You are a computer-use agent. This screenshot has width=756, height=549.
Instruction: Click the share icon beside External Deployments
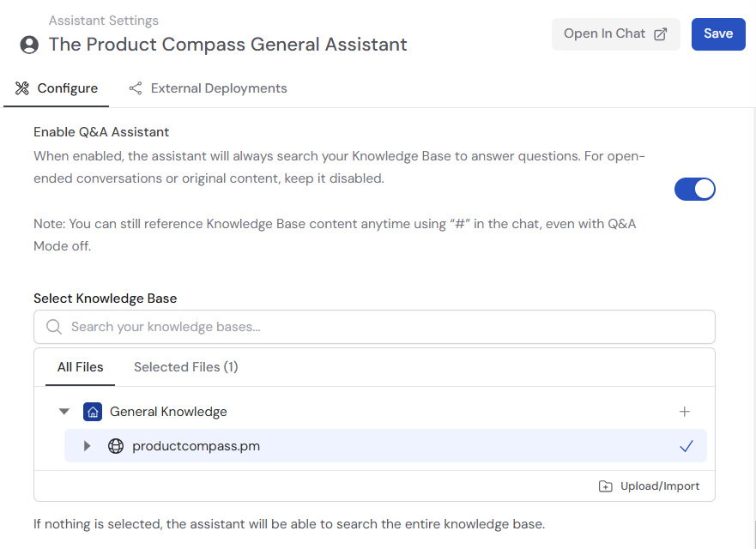coord(135,88)
